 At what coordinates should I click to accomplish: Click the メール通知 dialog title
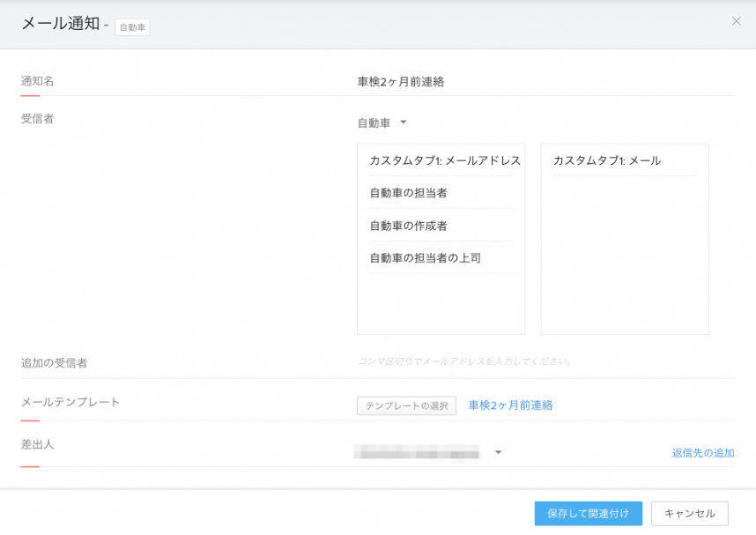point(60,24)
